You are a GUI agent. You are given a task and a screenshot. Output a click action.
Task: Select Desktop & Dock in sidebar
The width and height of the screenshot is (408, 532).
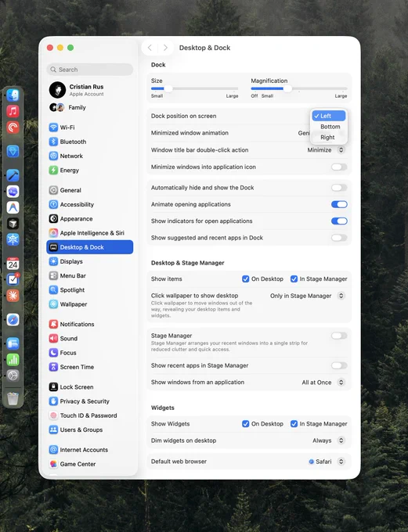(90, 247)
